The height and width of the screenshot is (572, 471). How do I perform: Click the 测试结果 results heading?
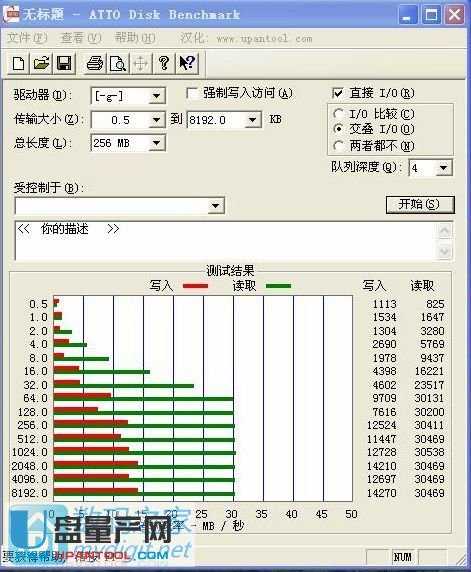pyautogui.click(x=230, y=271)
